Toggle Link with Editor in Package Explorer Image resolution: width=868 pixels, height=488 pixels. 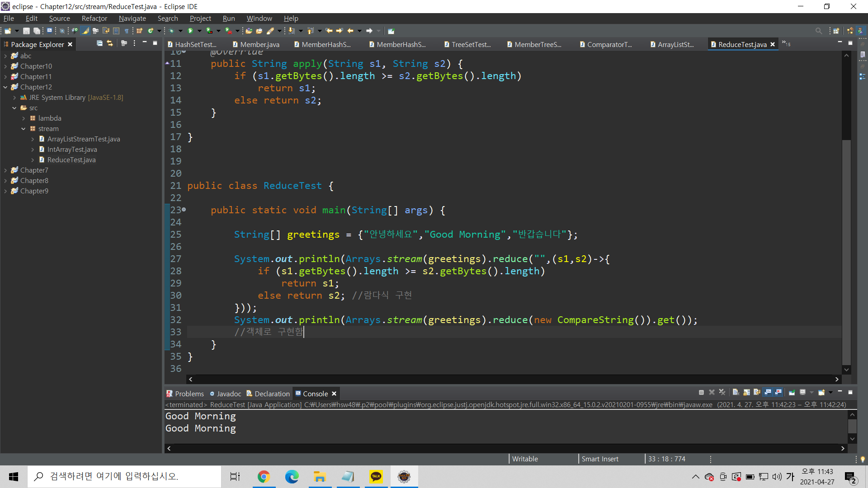click(x=110, y=43)
